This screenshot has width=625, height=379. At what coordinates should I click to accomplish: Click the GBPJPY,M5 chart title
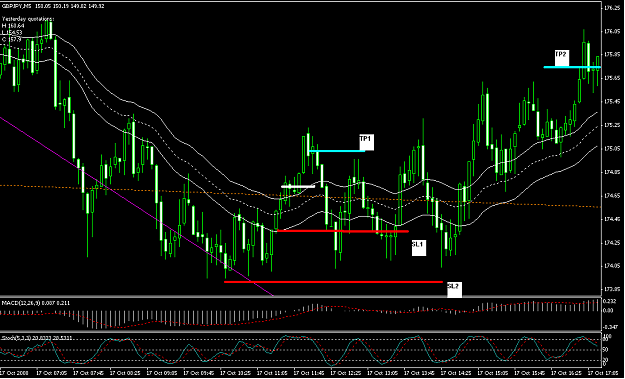[x=17, y=7]
